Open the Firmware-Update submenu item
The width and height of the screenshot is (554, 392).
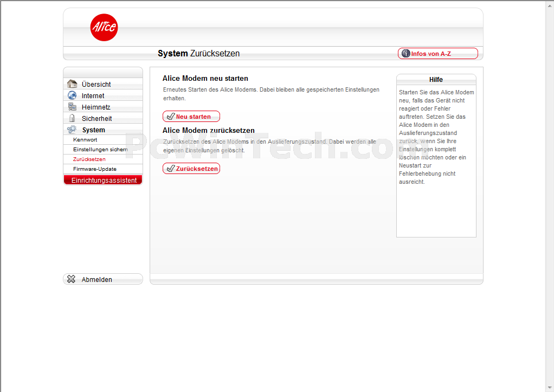[x=103, y=169]
